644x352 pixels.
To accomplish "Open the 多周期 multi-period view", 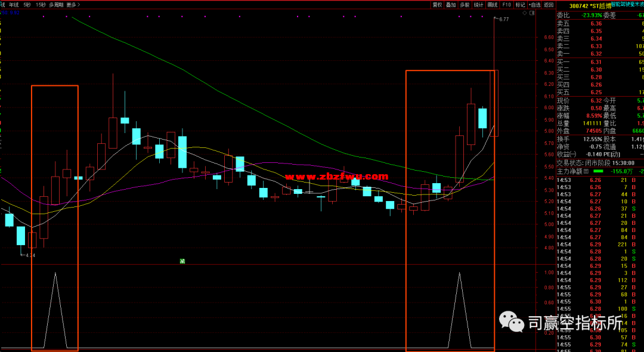I will click(56, 5).
